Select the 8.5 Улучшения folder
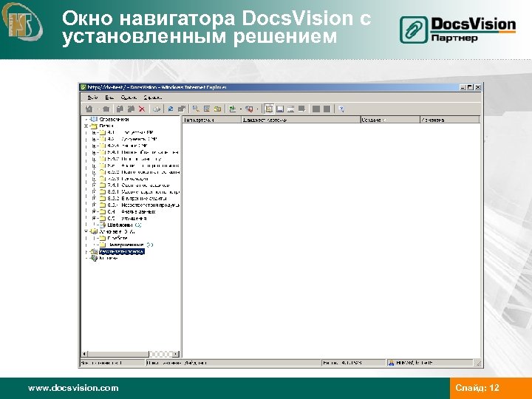The width and height of the screenshot is (532, 399). (x=127, y=218)
